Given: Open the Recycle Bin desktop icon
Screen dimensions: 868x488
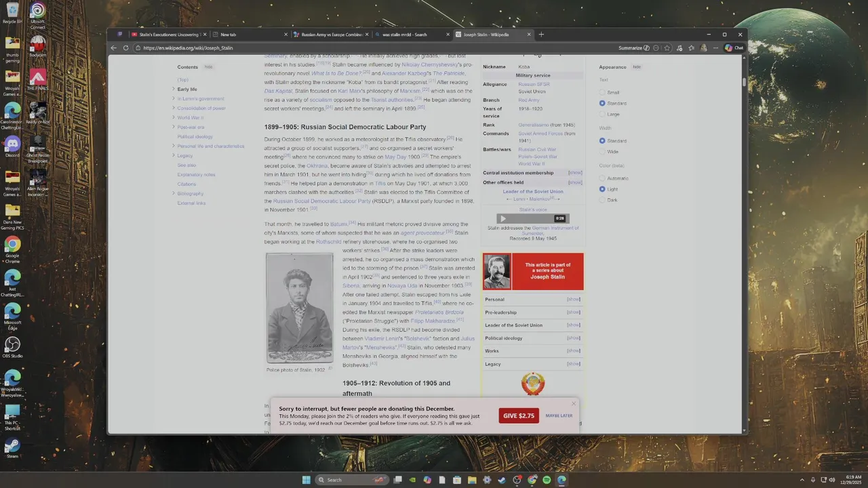Looking at the screenshot, I should [12, 13].
